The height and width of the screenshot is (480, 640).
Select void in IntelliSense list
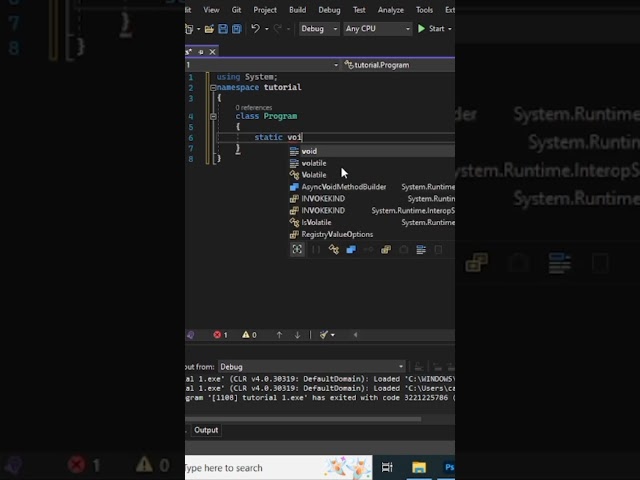click(371, 151)
